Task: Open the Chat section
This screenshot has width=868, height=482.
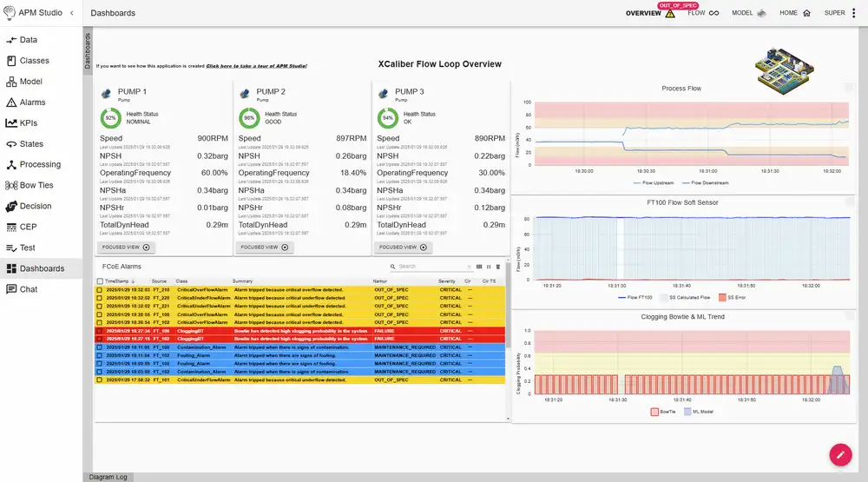Action: tap(23, 289)
